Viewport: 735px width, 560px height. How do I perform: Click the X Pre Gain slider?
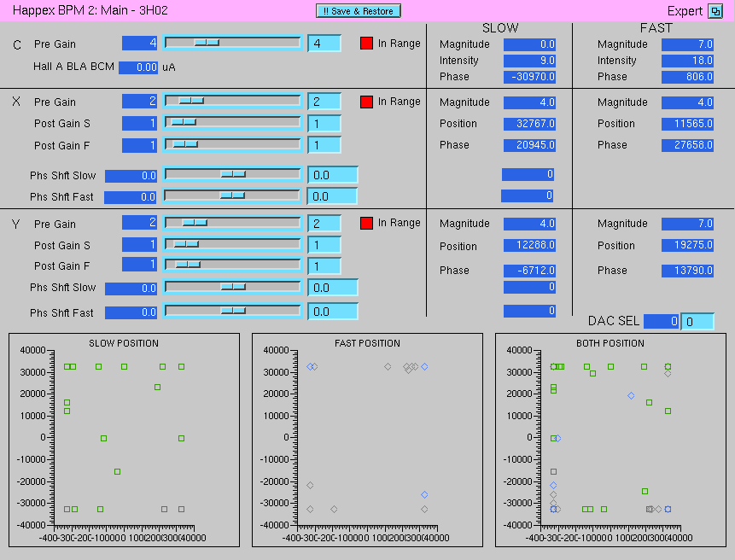(232, 101)
